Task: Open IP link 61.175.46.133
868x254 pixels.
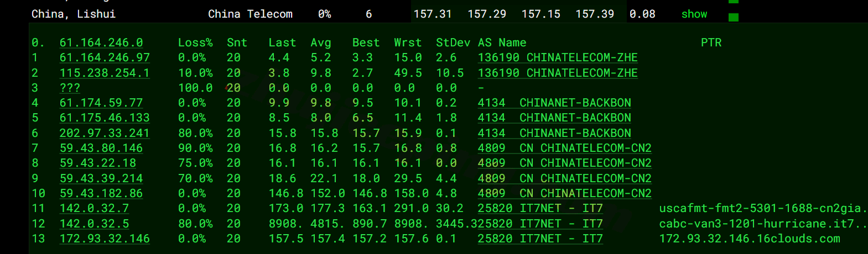Action: [105, 118]
